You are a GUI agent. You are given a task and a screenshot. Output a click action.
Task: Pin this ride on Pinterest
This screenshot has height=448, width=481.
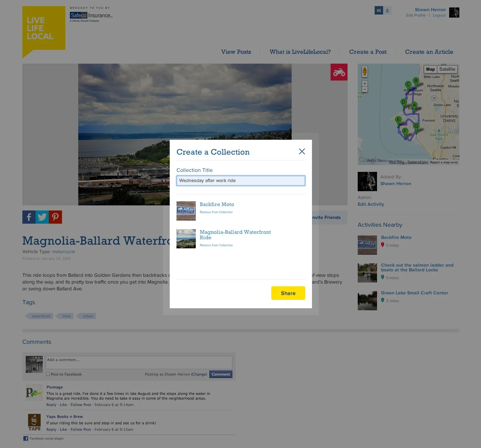coord(55,217)
